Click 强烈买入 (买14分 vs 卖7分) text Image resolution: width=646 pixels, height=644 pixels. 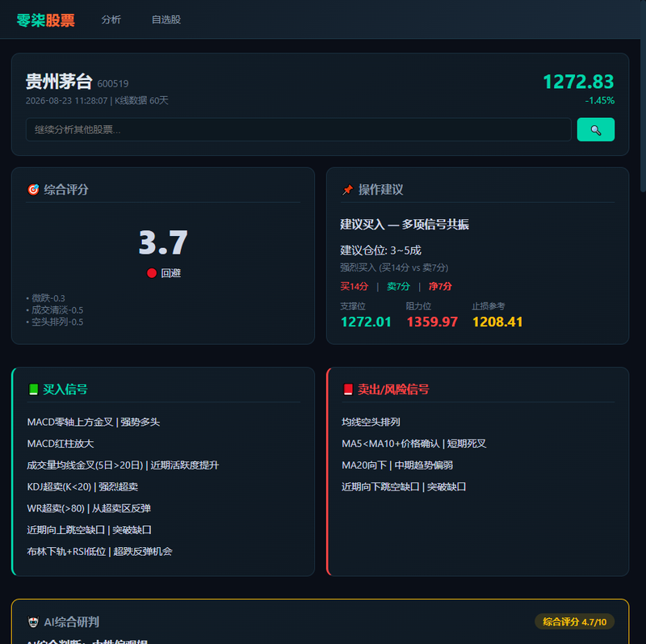tap(394, 267)
